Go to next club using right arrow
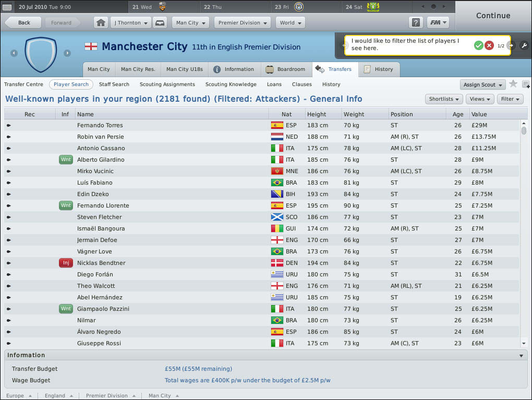 [67, 53]
